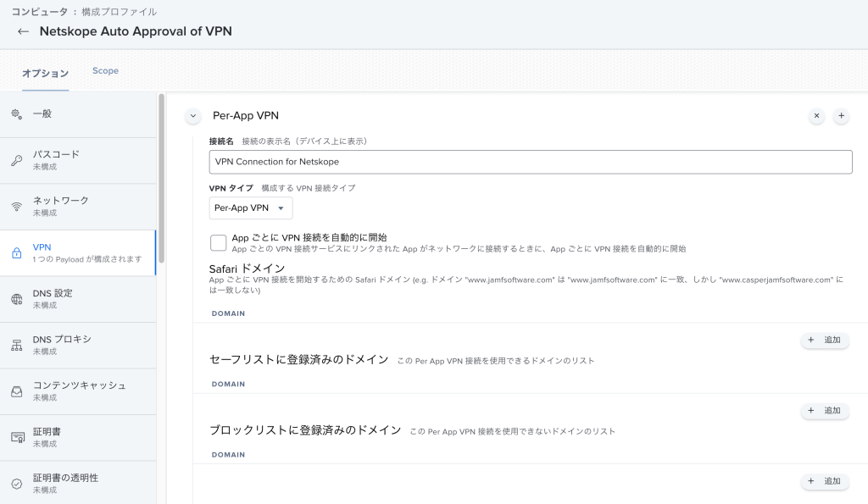Add a Safari ドメイン entry

point(825,340)
